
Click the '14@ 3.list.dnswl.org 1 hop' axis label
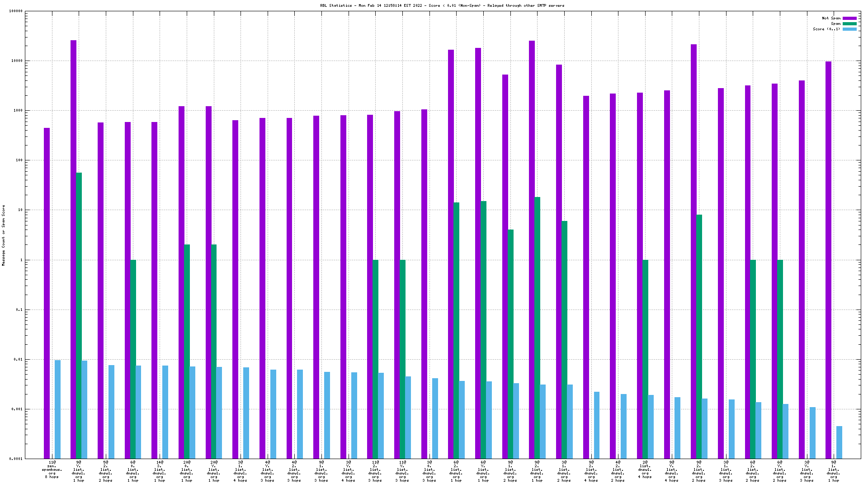pos(160,471)
